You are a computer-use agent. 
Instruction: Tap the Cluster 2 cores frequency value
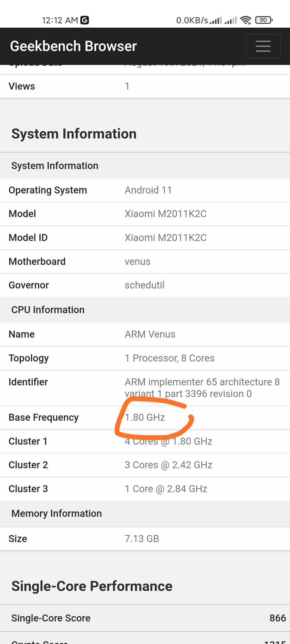point(168,465)
